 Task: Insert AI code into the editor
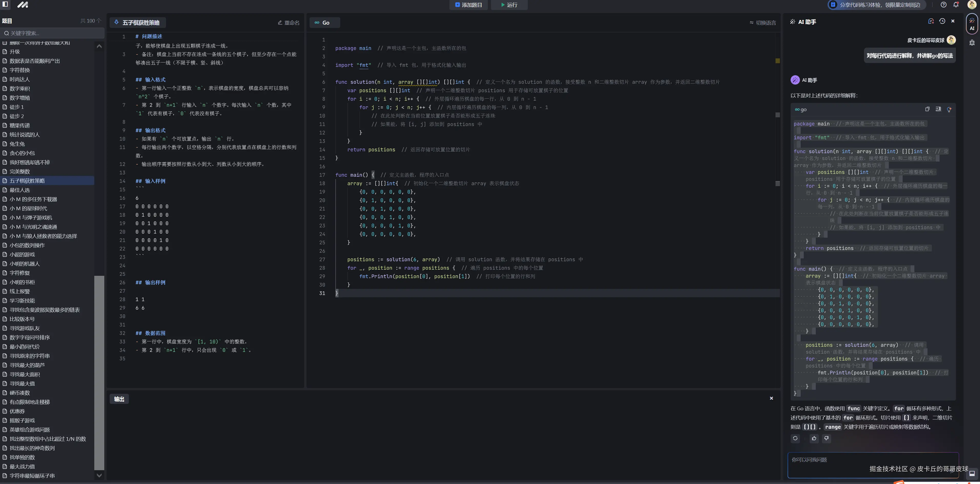[x=938, y=109]
